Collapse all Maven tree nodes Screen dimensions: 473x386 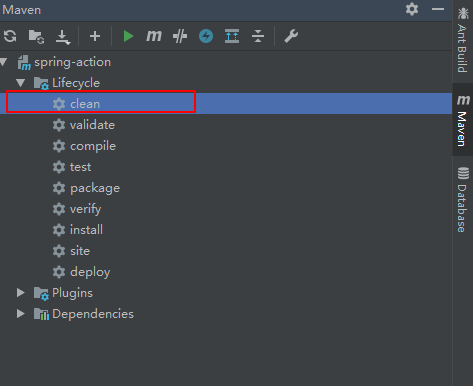coord(258,36)
